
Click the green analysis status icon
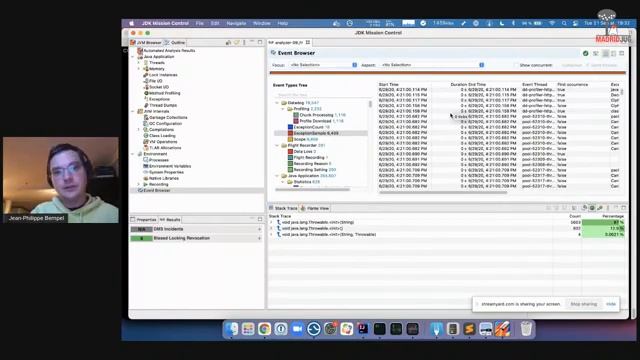coord(586,53)
